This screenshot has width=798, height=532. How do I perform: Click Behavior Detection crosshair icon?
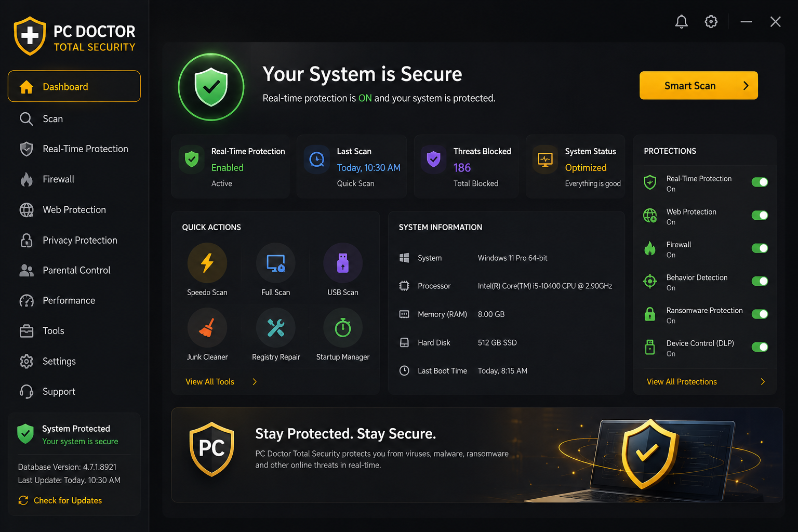click(x=650, y=281)
